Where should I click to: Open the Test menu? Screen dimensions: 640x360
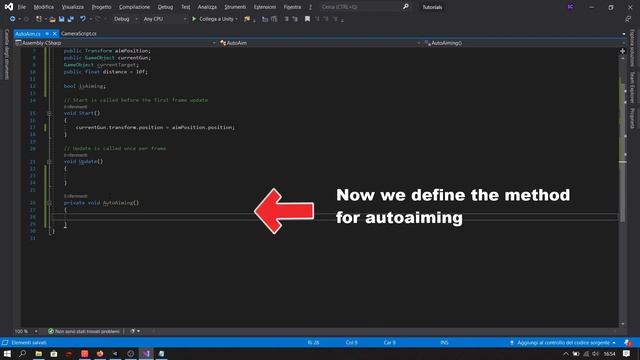(x=185, y=7)
